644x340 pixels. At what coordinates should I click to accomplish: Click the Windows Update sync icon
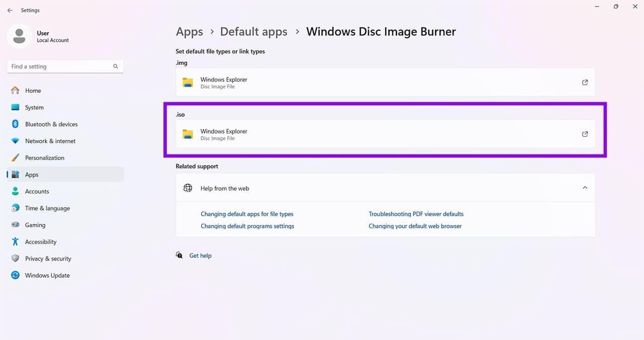click(x=16, y=275)
